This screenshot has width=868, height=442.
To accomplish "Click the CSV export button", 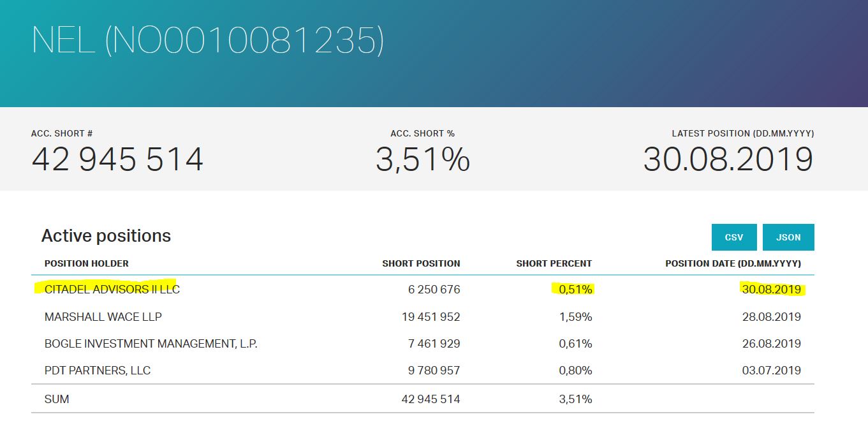I will 734,237.
